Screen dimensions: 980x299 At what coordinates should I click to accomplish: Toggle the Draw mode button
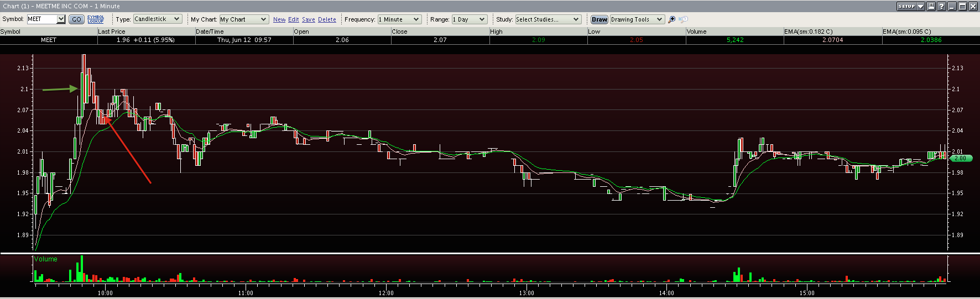(x=599, y=19)
